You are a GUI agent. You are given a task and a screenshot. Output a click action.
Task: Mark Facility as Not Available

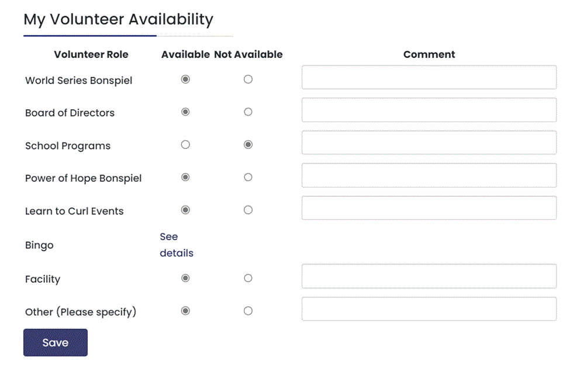click(248, 278)
